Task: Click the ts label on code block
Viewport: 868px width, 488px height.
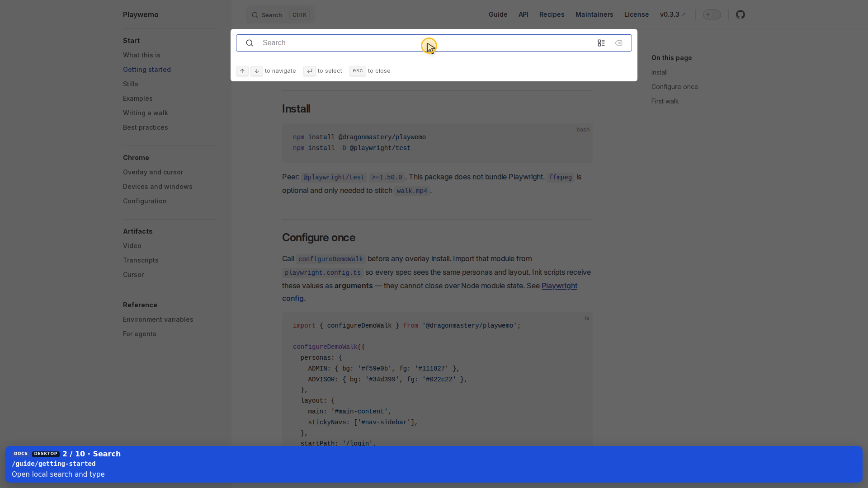Action: (x=587, y=318)
